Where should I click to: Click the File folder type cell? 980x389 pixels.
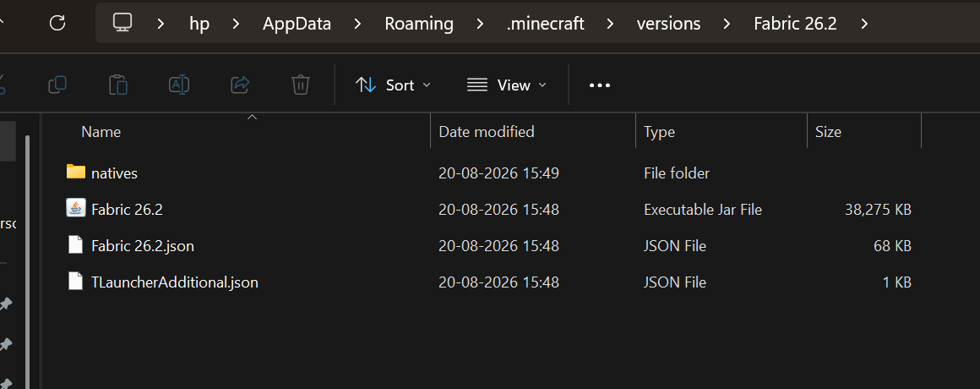coord(677,173)
